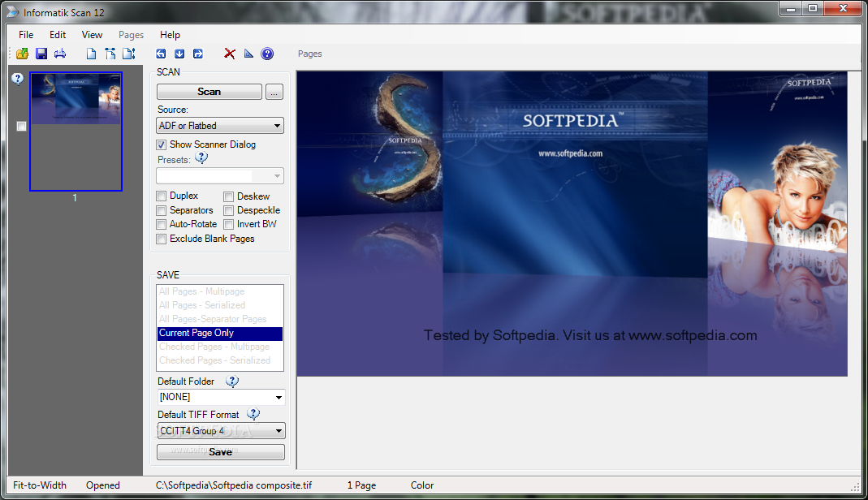Screen dimensions: 868x500
Task: Click the blue down arrow flip icon
Action: click(179, 54)
